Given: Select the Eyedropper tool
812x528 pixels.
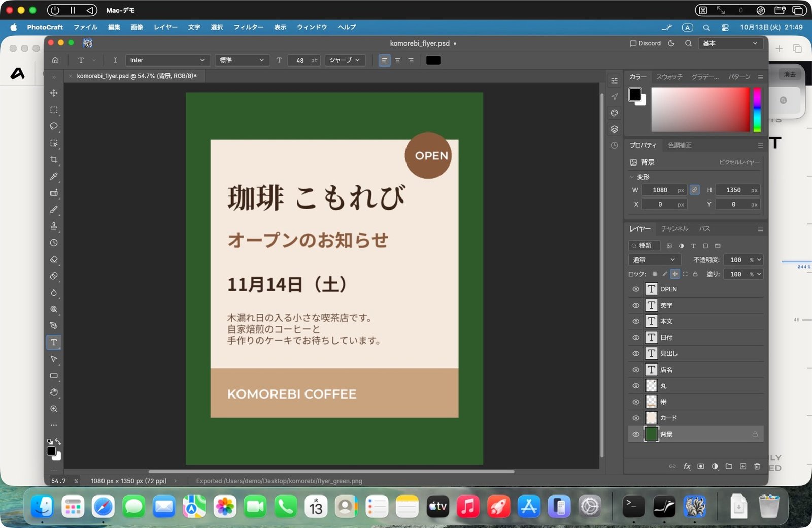Looking at the screenshot, I should tap(54, 176).
